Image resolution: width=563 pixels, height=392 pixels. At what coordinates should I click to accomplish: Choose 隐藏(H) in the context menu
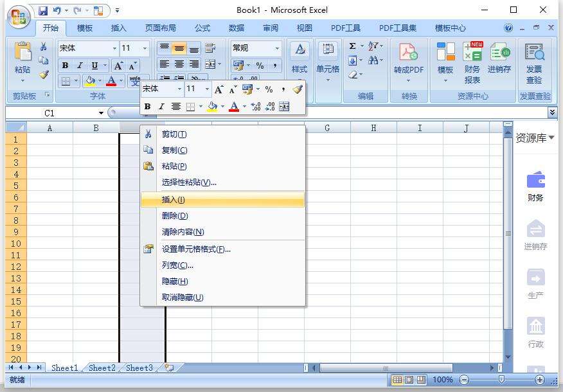[x=222, y=281]
